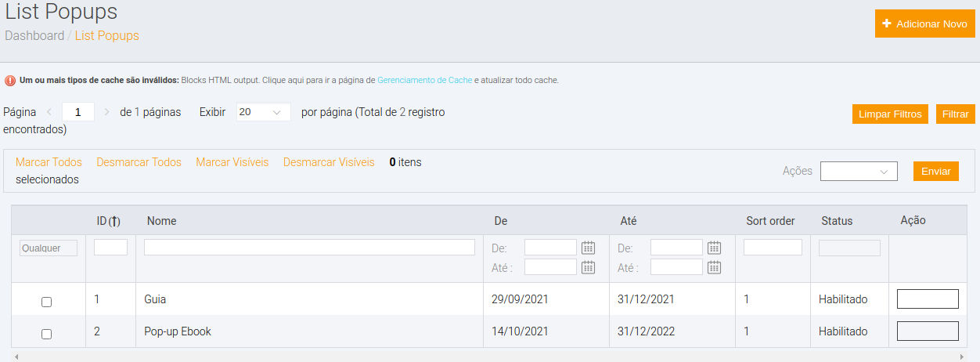Open action dropdown for Pop-up Ebook row
The width and height of the screenshot is (980, 362).
point(928,331)
